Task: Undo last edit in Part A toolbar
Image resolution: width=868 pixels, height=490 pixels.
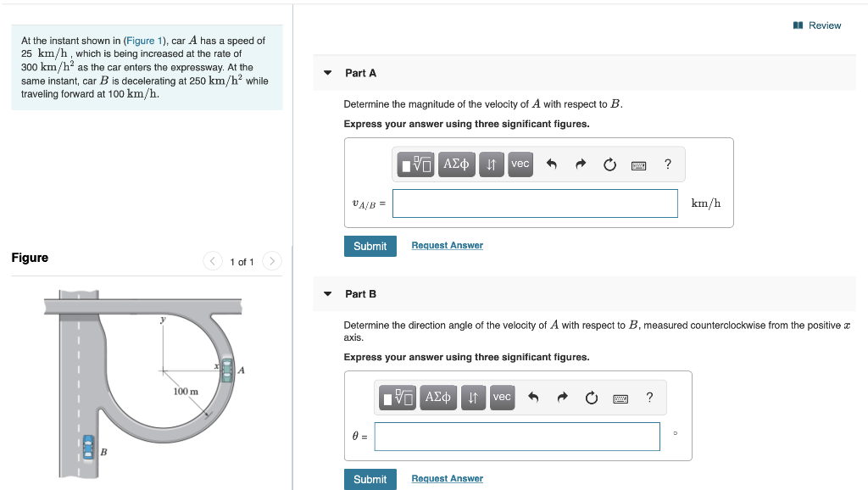Action: (x=551, y=164)
